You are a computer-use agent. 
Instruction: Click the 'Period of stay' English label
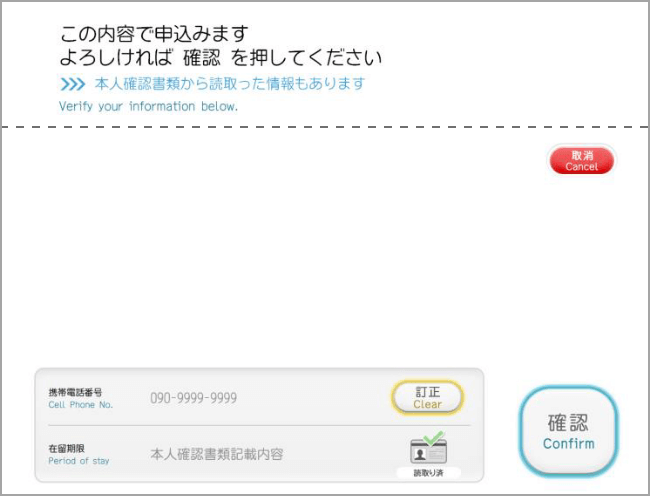tap(79, 461)
